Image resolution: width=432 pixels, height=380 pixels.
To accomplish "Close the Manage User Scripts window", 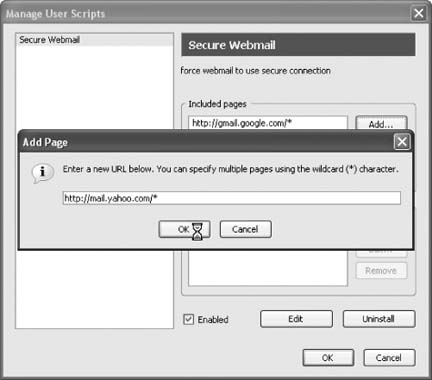I will click(419, 13).
